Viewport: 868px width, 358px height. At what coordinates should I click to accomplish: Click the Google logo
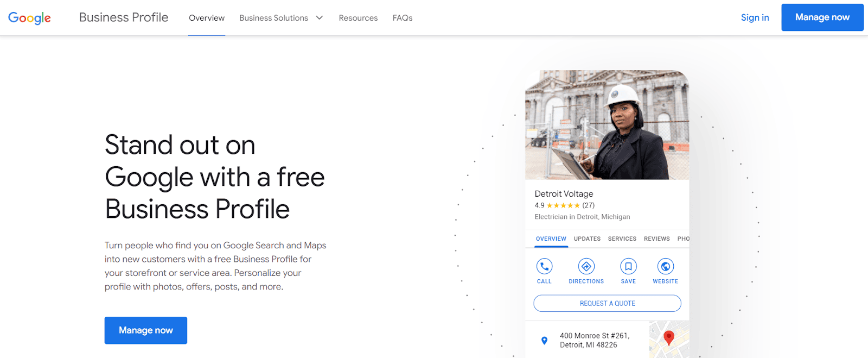(x=30, y=18)
